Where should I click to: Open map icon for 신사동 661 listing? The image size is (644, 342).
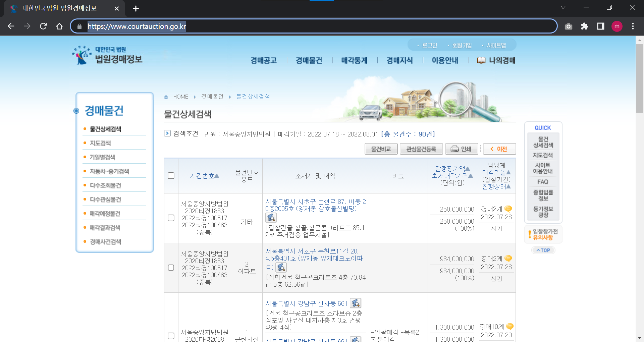point(356,303)
